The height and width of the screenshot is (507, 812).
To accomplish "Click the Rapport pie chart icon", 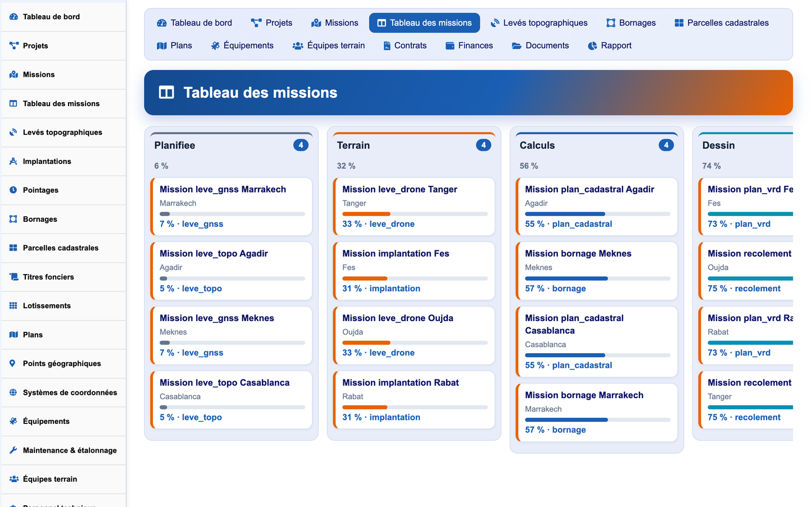I will point(593,45).
